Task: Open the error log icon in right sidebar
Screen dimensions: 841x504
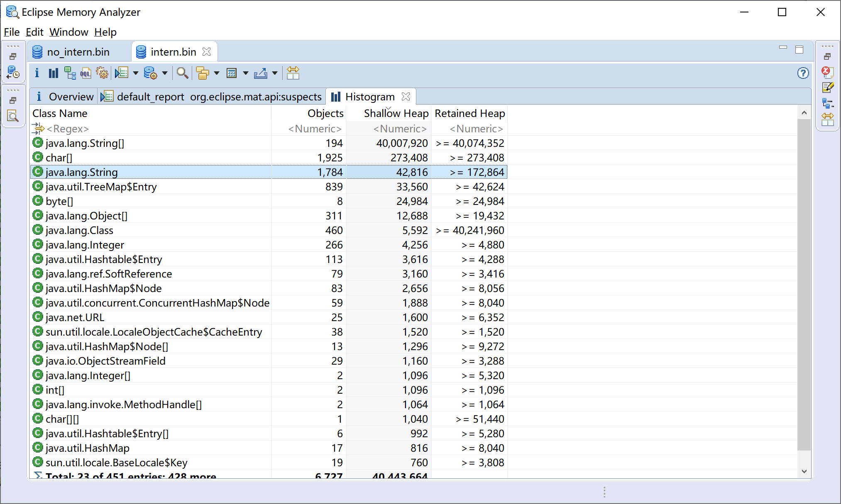Action: pos(827,72)
